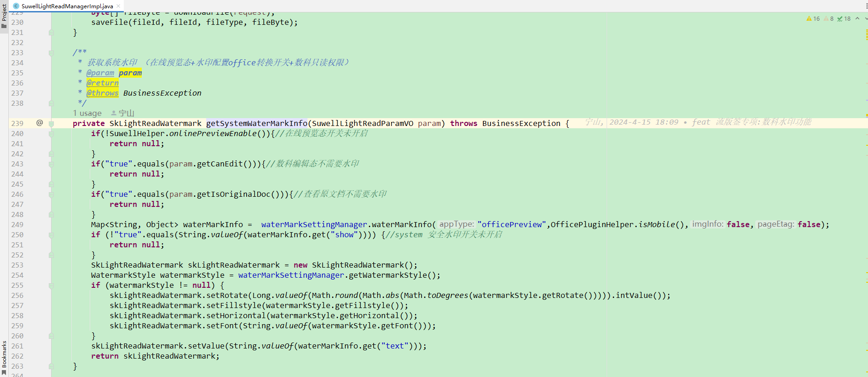The image size is (868, 377).
Task: Click the "show" string literal on line 250
Action: click(x=344, y=234)
